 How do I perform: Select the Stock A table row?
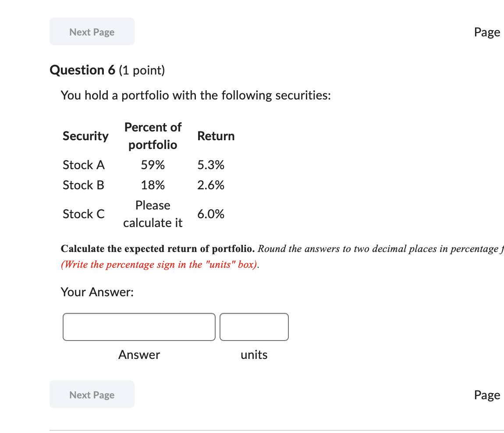[x=83, y=165]
